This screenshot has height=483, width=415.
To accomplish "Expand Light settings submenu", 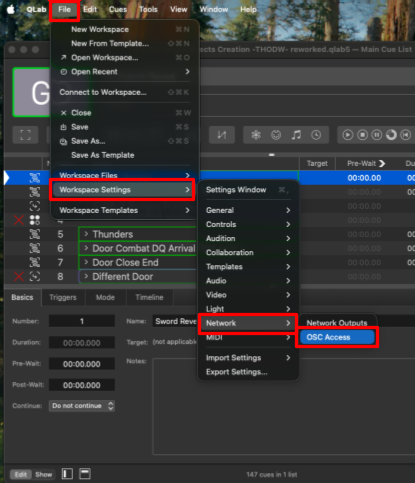I will coord(248,309).
